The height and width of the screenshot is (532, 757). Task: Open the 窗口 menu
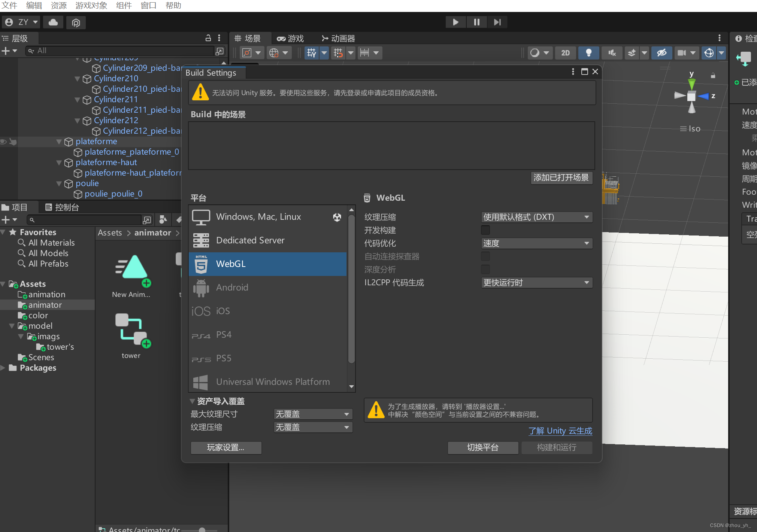coord(148,5)
